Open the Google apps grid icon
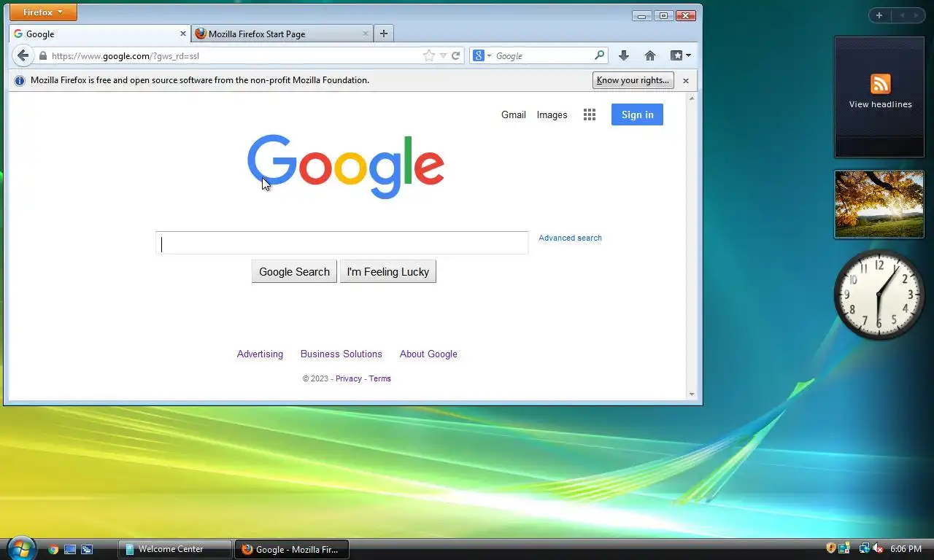This screenshot has width=934, height=560. pyautogui.click(x=590, y=114)
